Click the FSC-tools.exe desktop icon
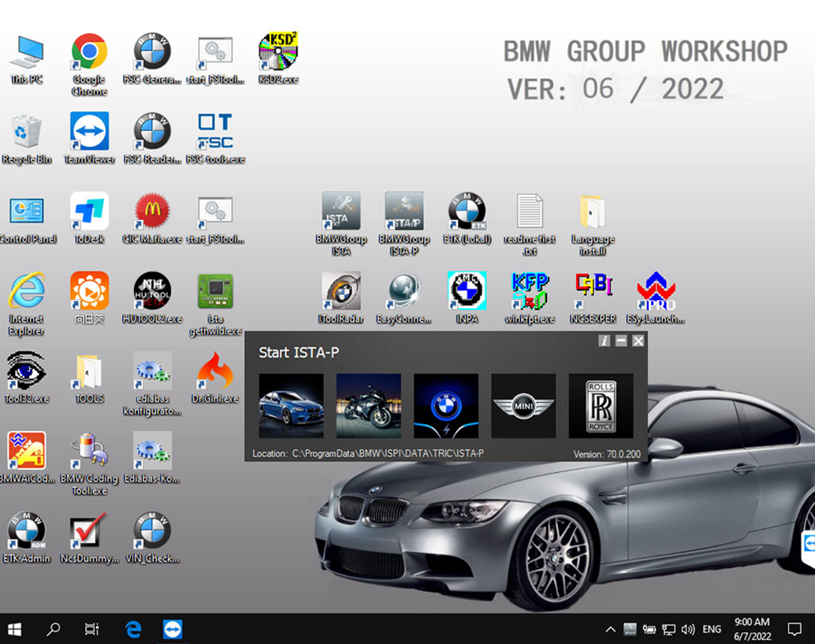This screenshot has width=815, height=644. 215,138
